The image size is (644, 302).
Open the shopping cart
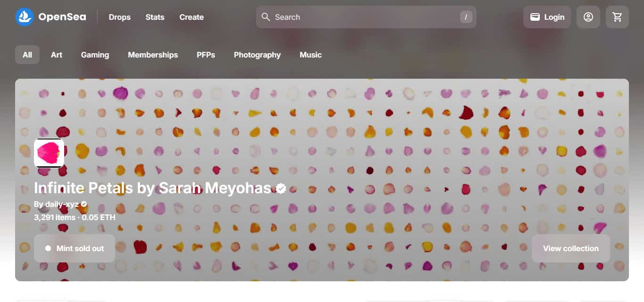(x=617, y=17)
